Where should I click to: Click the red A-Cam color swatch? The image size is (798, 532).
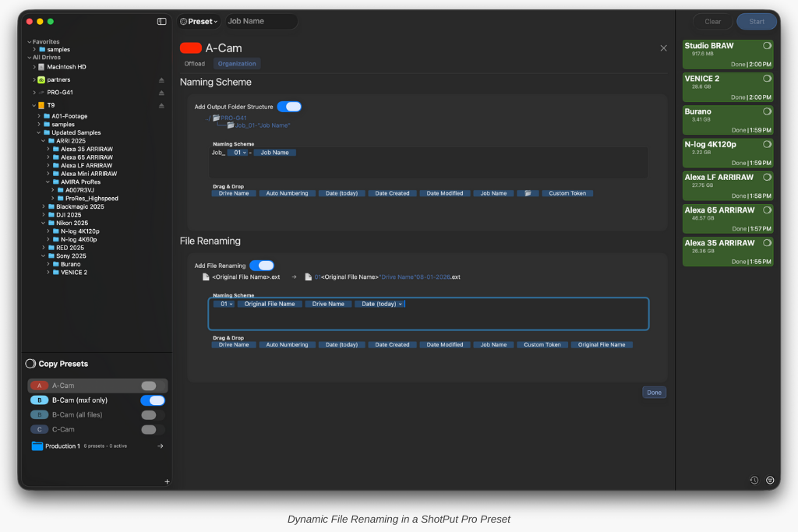click(x=191, y=48)
